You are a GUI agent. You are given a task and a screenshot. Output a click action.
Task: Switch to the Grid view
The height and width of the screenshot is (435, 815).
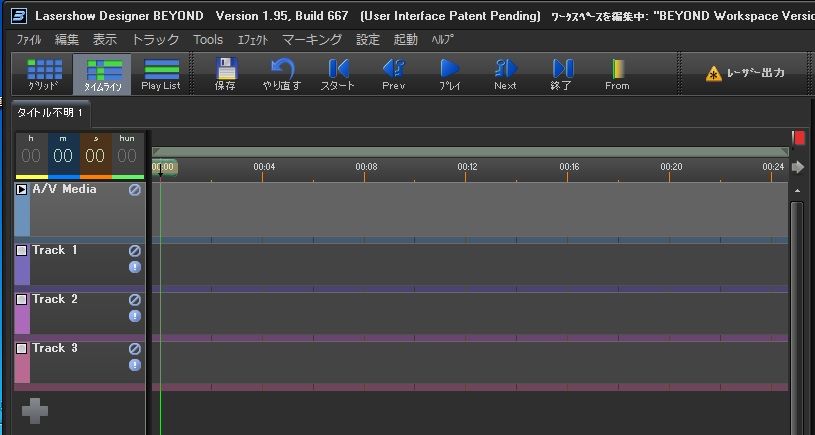(44, 74)
